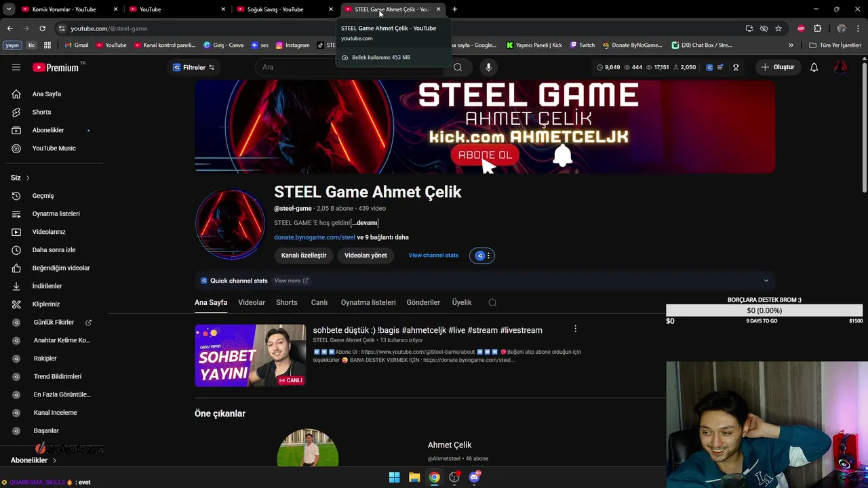Screen dimensions: 868x488
Task: Open Windows Start menu
Action: 394,477
